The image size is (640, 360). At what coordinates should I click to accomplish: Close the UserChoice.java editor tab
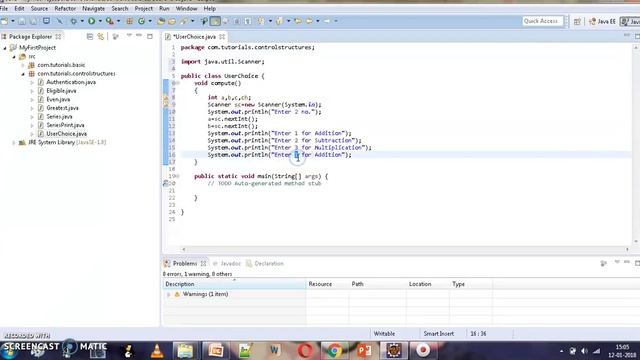pyautogui.click(x=222, y=36)
